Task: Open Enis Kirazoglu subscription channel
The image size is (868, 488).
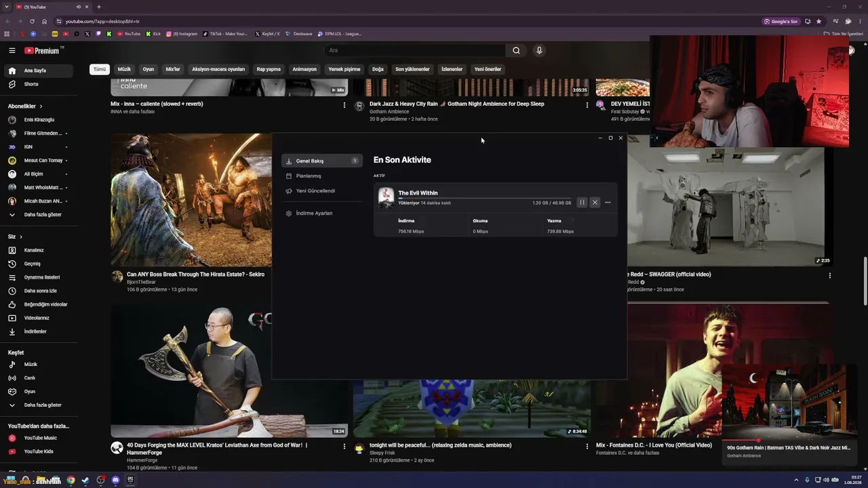Action: click(39, 120)
